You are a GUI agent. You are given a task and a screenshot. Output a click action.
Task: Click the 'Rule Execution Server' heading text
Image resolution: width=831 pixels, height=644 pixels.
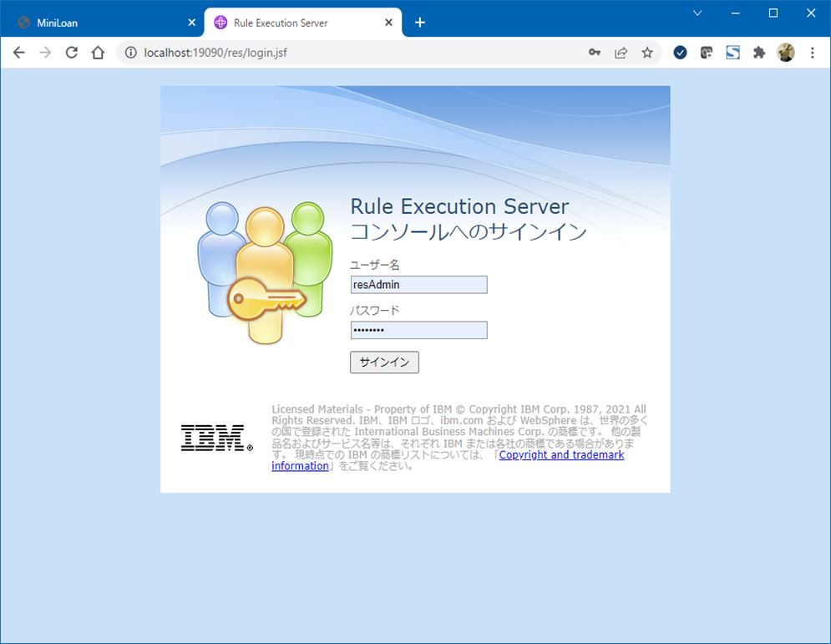[459, 206]
